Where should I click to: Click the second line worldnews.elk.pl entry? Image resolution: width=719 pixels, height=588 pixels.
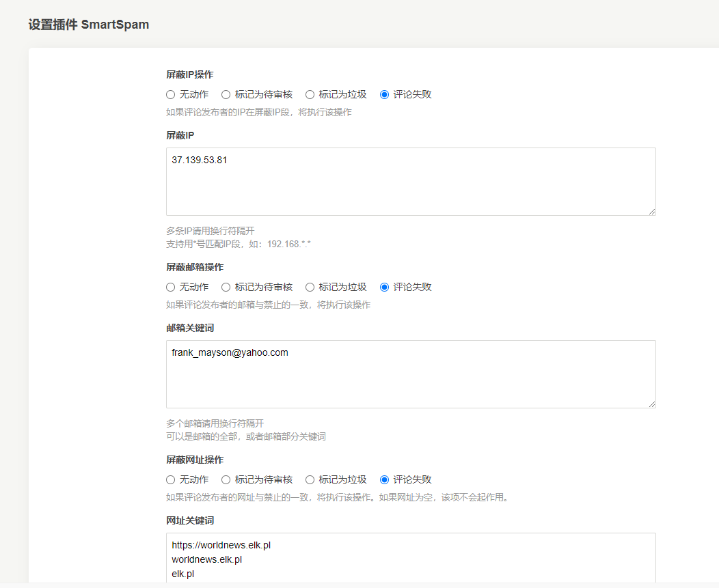click(x=206, y=559)
